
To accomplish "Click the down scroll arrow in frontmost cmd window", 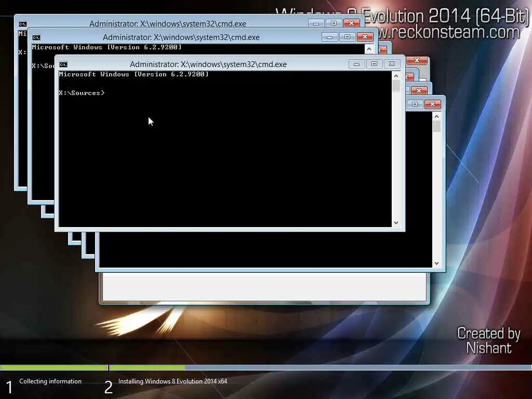I will 396,223.
